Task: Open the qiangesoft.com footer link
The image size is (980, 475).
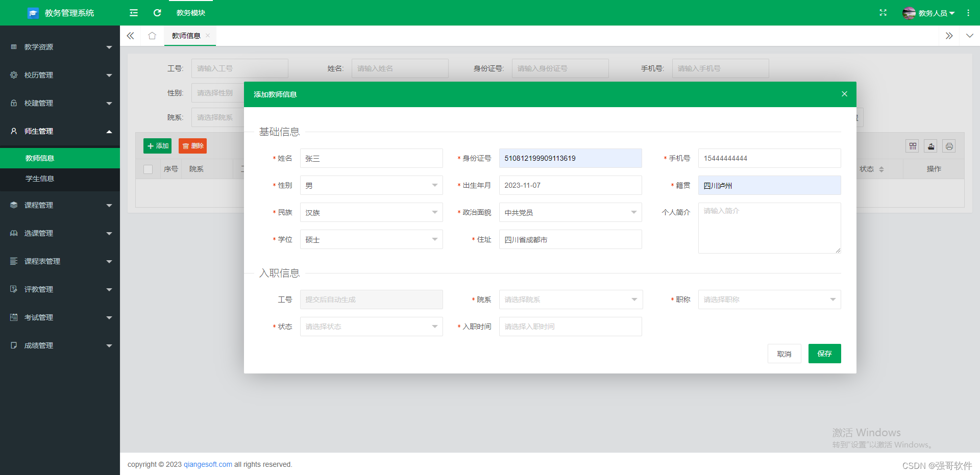Action: 208,464
